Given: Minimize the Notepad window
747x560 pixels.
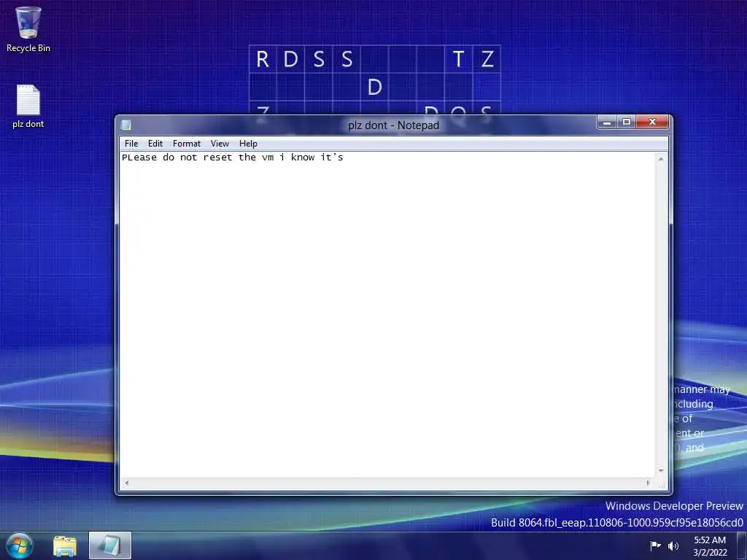Looking at the screenshot, I should coord(607,122).
